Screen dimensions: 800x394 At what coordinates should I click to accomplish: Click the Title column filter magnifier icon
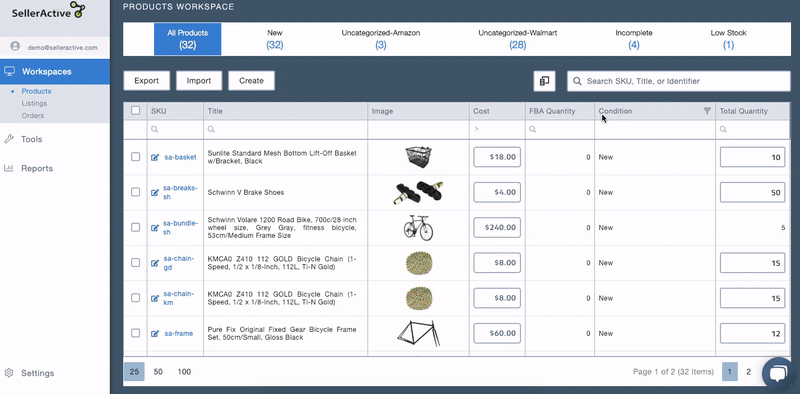point(211,130)
